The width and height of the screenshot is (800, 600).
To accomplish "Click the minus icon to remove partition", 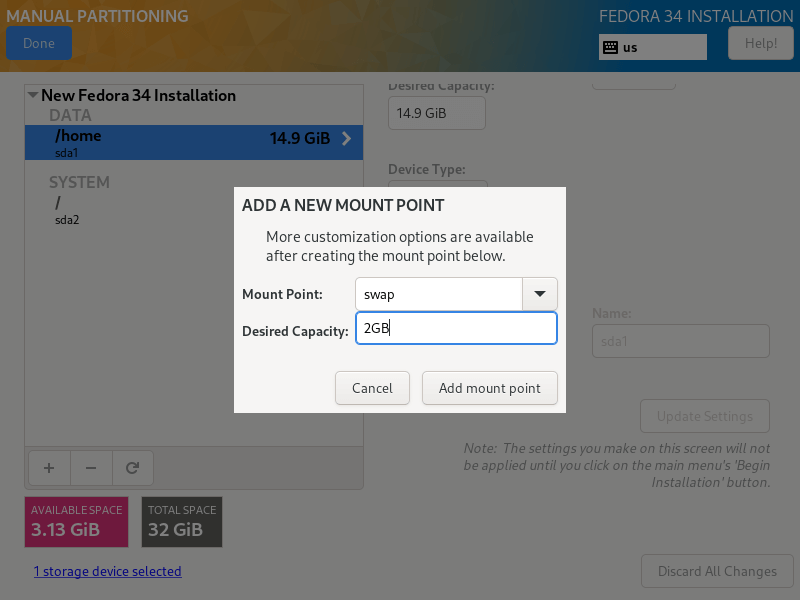I will (x=90, y=467).
